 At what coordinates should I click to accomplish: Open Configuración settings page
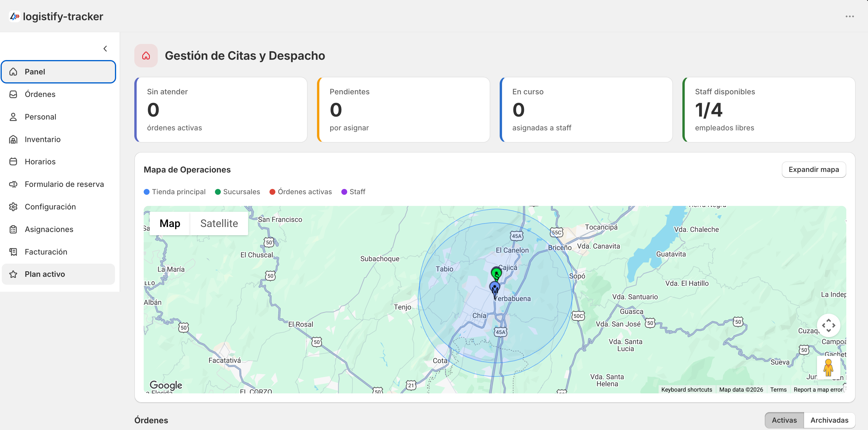58,207
